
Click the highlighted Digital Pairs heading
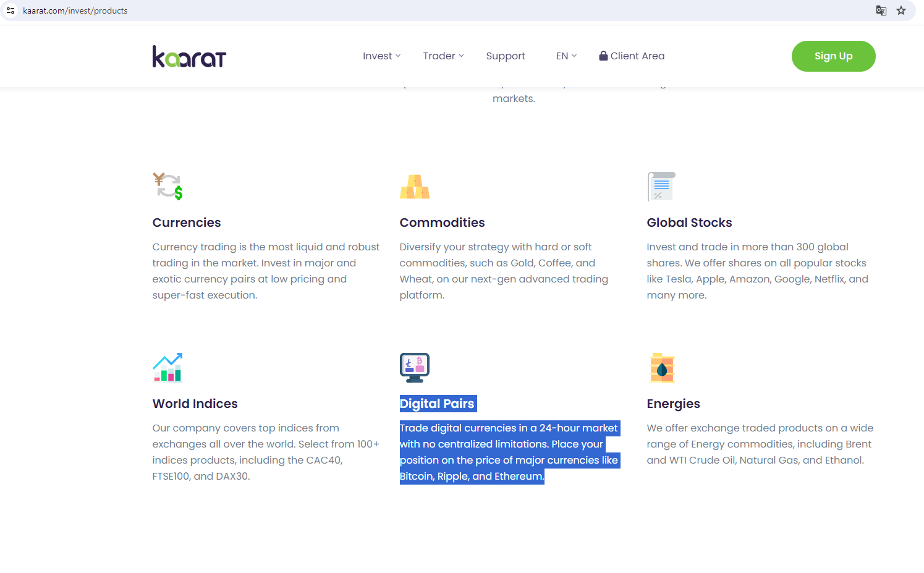[x=438, y=404]
